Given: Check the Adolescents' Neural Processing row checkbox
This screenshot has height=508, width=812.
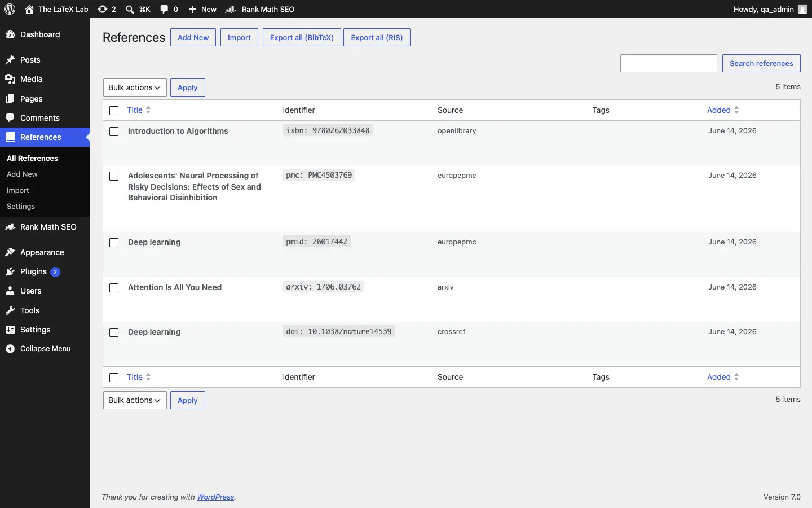Looking at the screenshot, I should tap(114, 176).
